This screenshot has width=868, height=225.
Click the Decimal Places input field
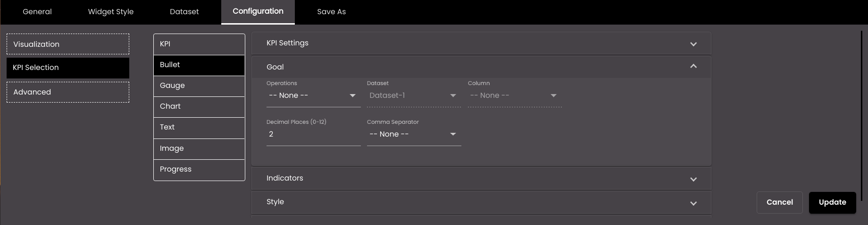click(313, 134)
